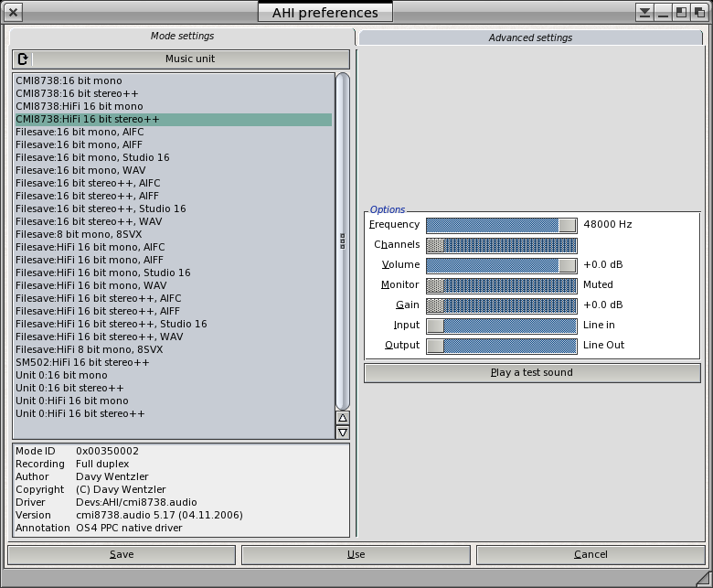Select the Mode settings tab

(x=182, y=37)
